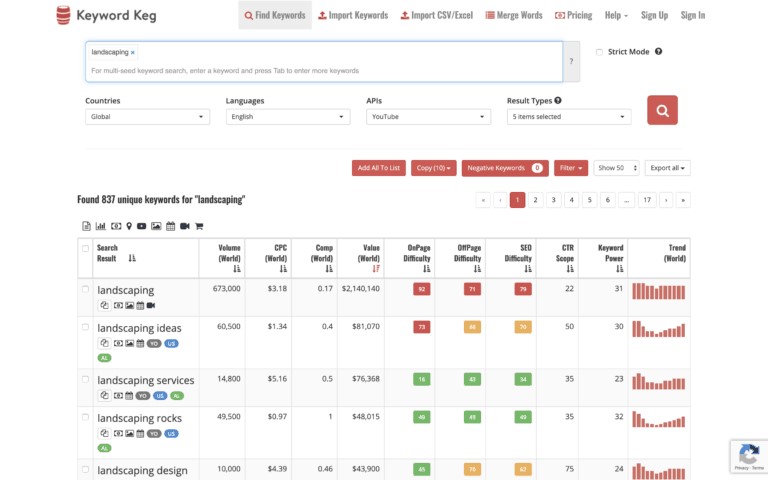Open the Countries dropdown set to Global

click(147, 117)
